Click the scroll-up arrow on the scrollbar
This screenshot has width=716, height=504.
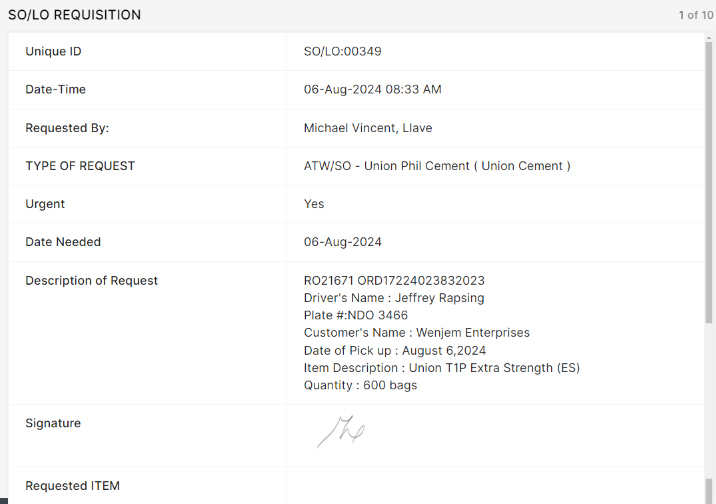(x=709, y=37)
